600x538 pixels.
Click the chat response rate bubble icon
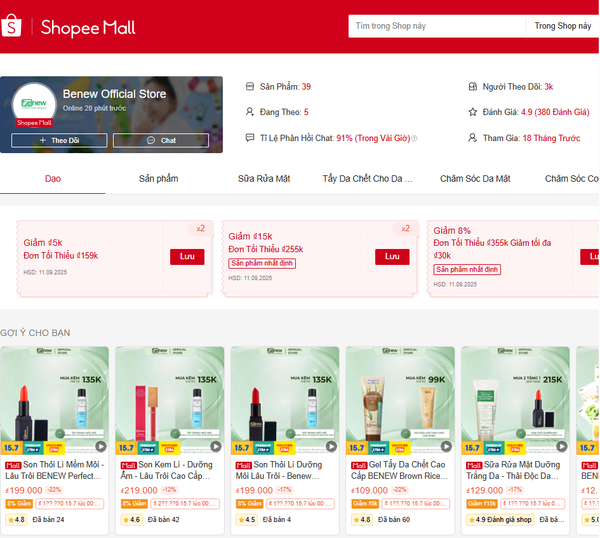[250, 138]
